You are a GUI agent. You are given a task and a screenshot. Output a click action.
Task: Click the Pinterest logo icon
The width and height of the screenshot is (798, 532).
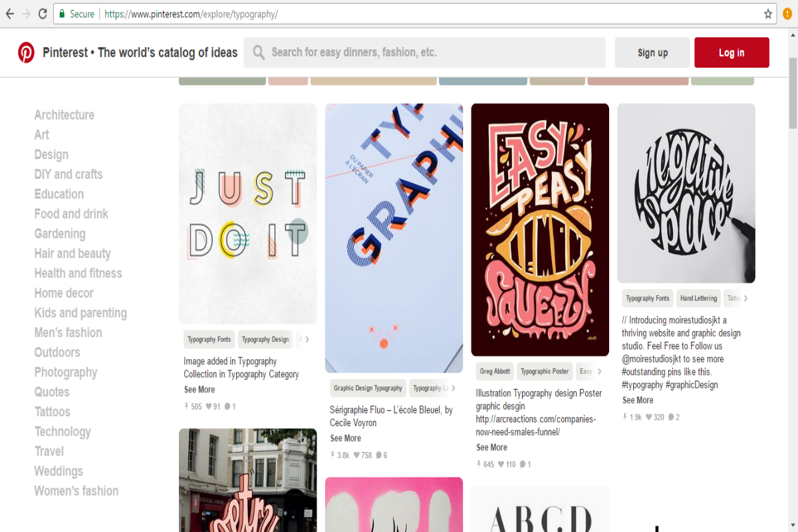[27, 53]
